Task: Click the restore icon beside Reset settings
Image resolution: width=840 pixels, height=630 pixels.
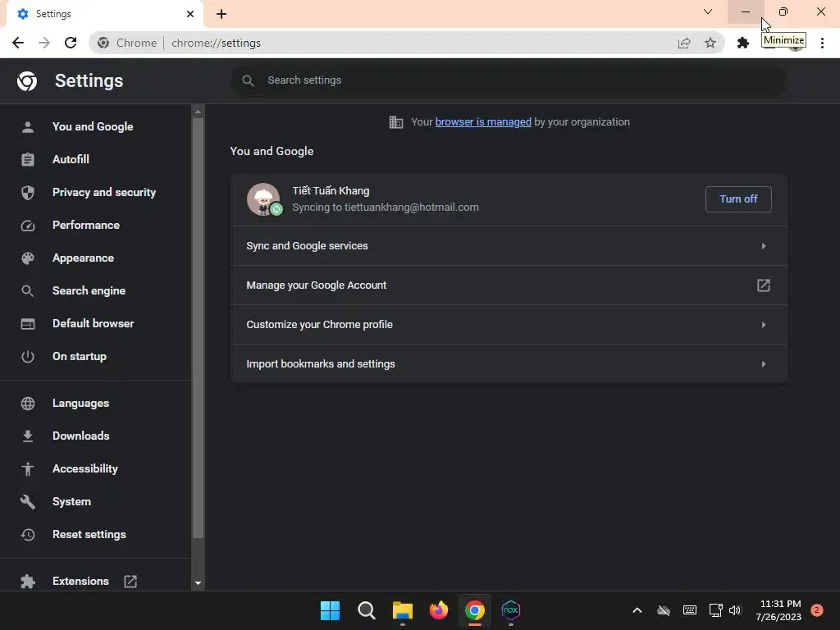Action: (x=28, y=535)
